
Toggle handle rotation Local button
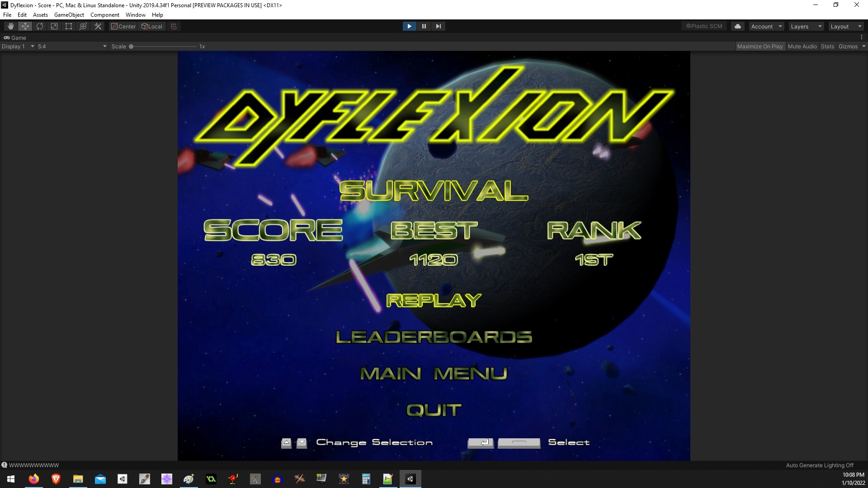pyautogui.click(x=152, y=26)
